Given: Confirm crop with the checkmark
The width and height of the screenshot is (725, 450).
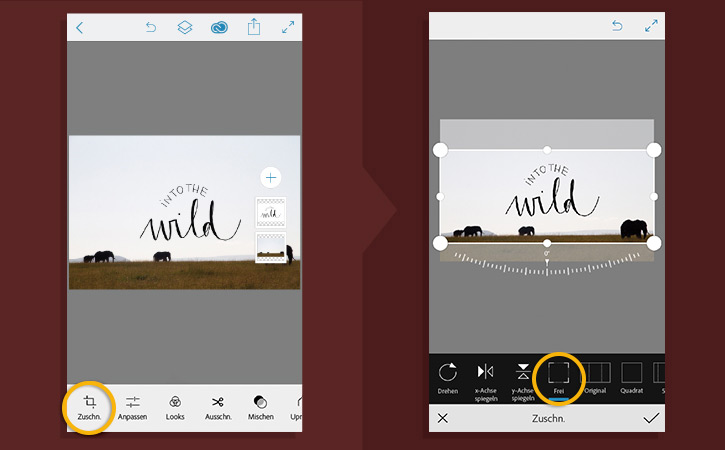Looking at the screenshot, I should 651,418.
